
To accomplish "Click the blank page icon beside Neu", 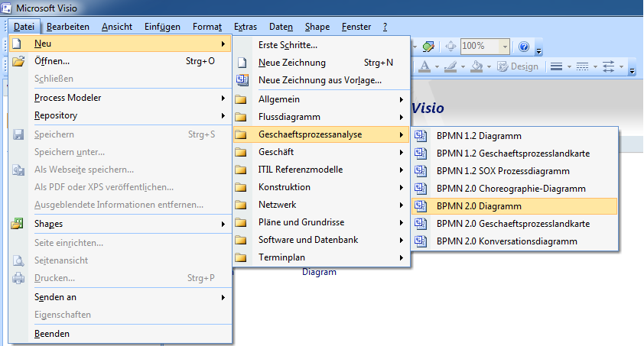I will coord(16,44).
